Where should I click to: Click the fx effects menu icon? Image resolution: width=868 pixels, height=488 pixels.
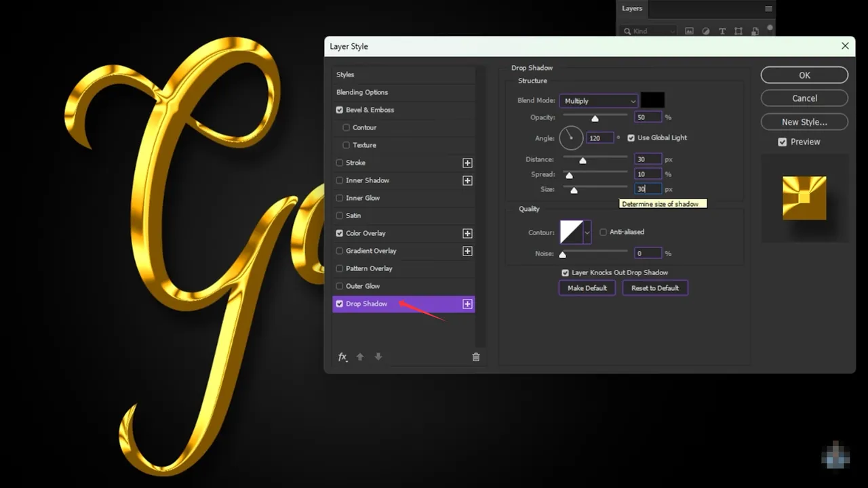pyautogui.click(x=342, y=357)
